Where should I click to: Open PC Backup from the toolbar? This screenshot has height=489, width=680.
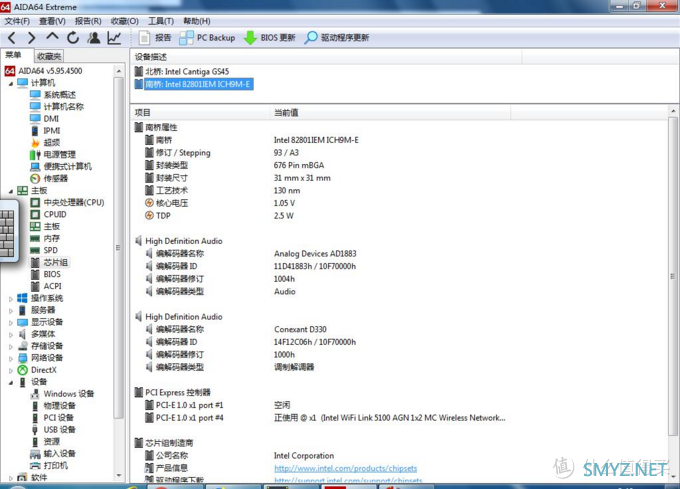coord(207,38)
